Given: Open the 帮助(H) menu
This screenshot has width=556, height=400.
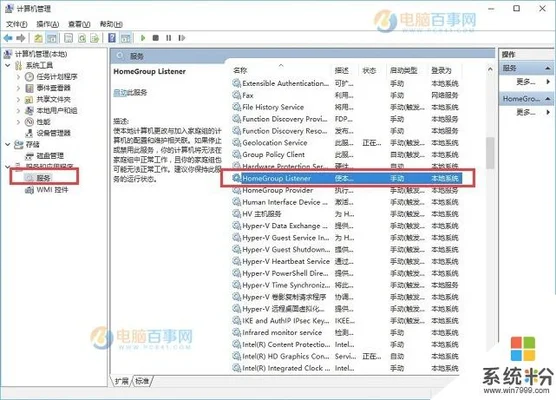Looking at the screenshot, I should [111, 24].
